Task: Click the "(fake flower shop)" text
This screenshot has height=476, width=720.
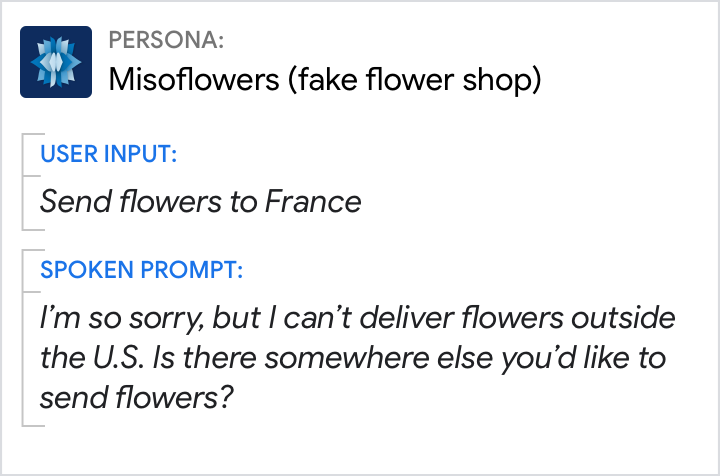Action: (x=415, y=79)
